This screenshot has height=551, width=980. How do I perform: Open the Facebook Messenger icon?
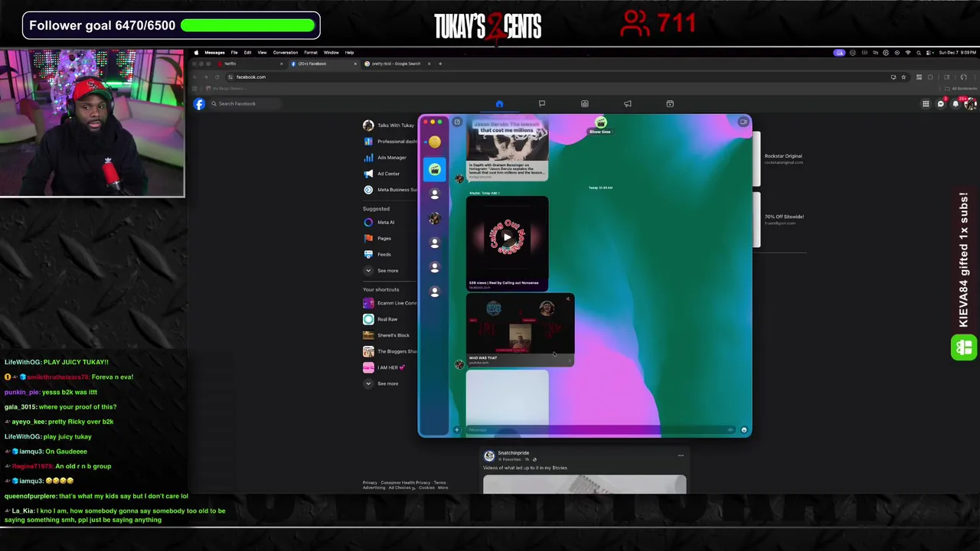click(941, 104)
